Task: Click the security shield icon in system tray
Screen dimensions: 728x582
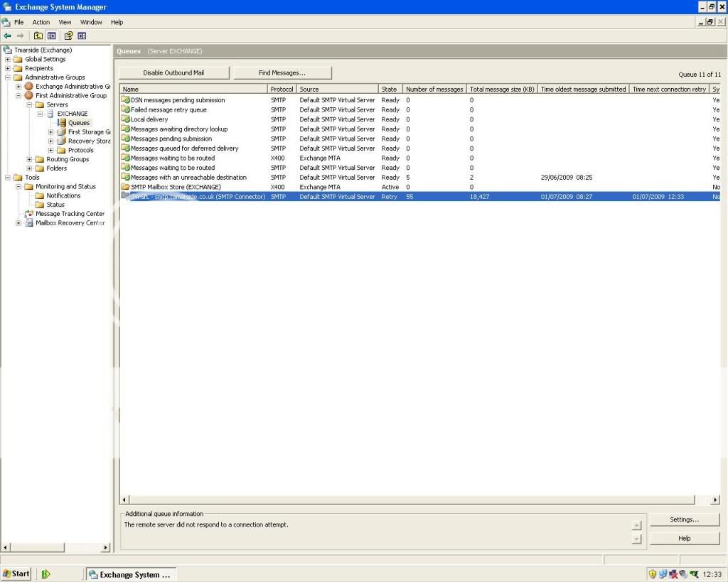Action: point(653,574)
